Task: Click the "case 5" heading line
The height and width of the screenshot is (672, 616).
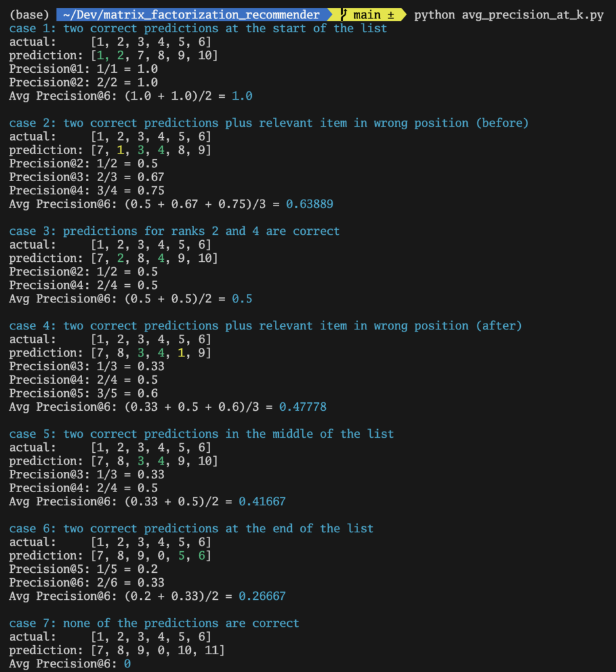Action: (201, 434)
